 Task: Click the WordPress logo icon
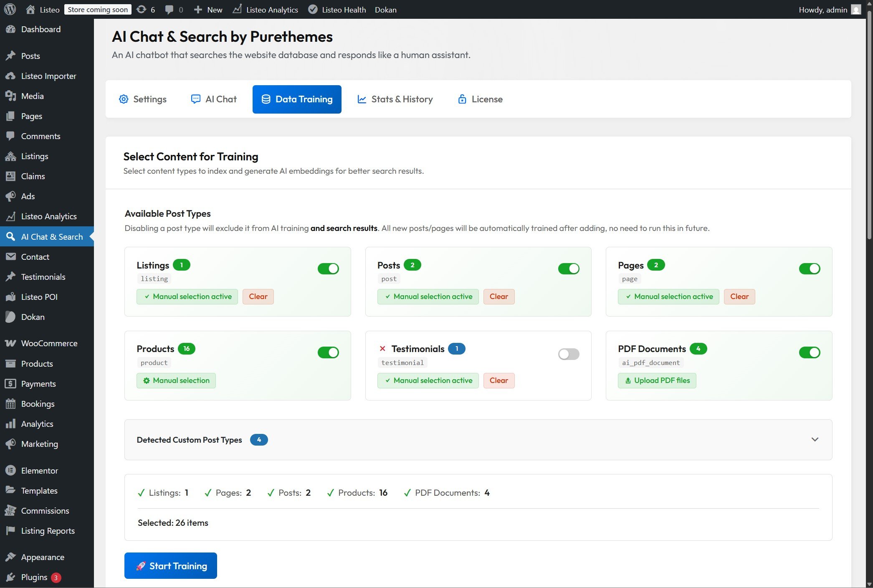[10, 9]
